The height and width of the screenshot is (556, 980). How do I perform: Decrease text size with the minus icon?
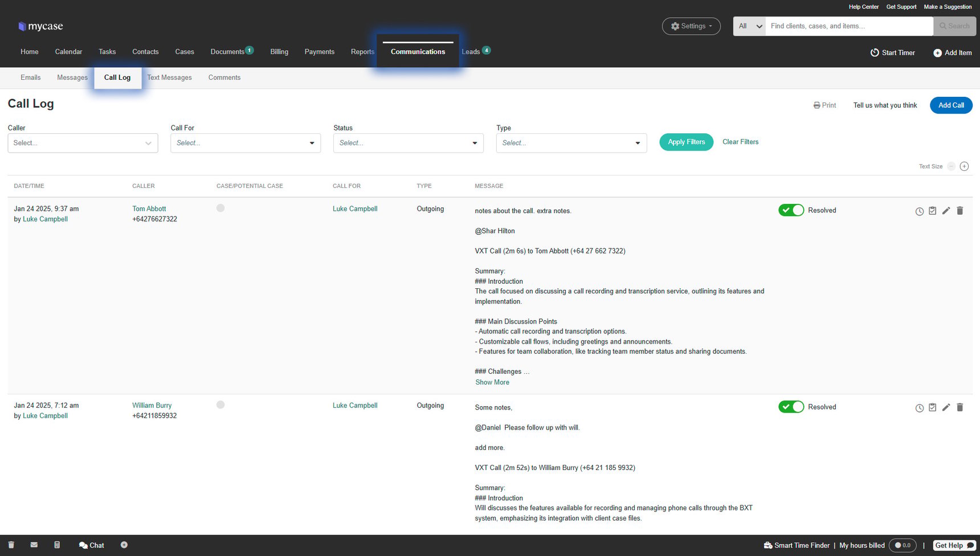click(951, 166)
